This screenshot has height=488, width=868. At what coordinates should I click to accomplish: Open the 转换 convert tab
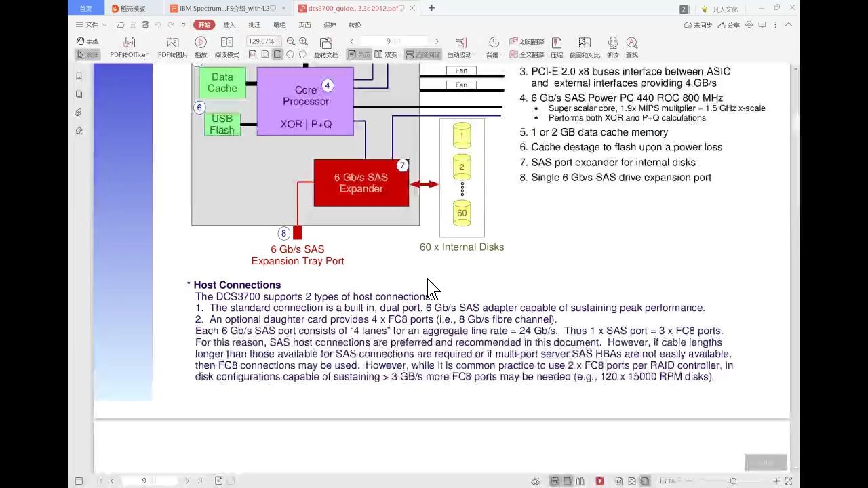point(355,24)
